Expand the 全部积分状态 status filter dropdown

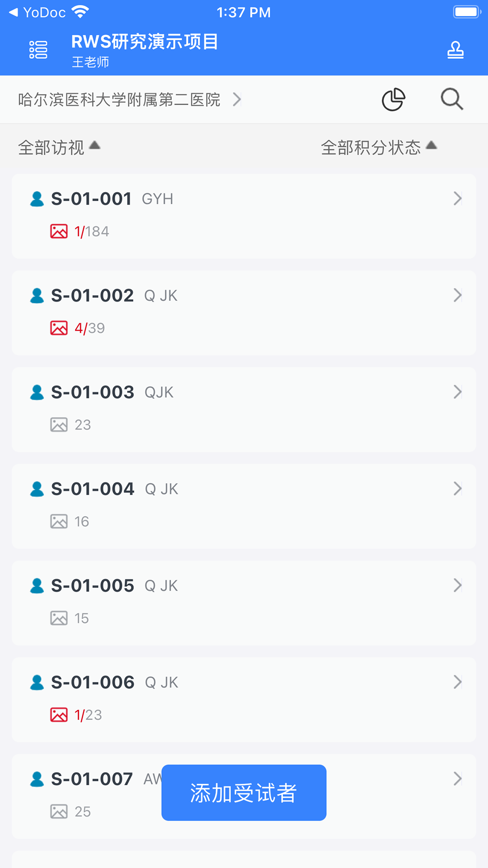pos(379,147)
